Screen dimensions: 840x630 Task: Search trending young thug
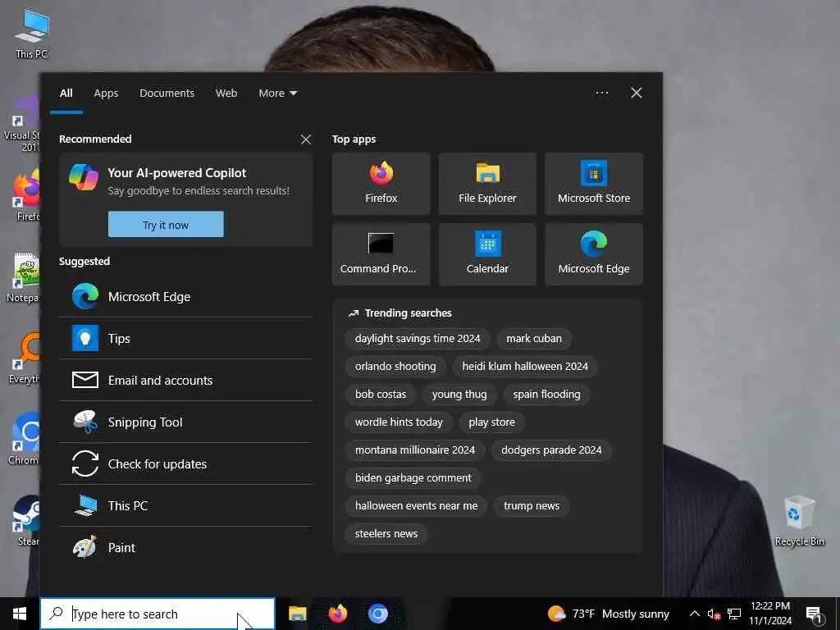[x=459, y=395]
